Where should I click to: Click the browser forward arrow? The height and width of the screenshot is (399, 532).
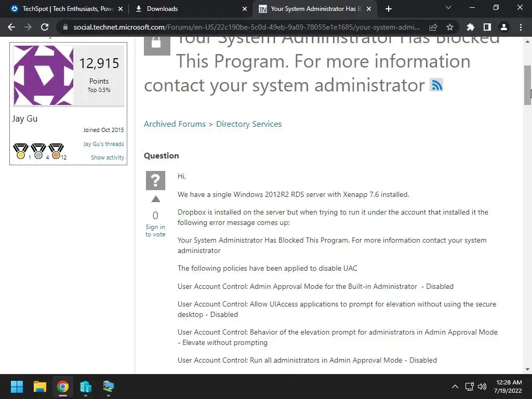28,27
